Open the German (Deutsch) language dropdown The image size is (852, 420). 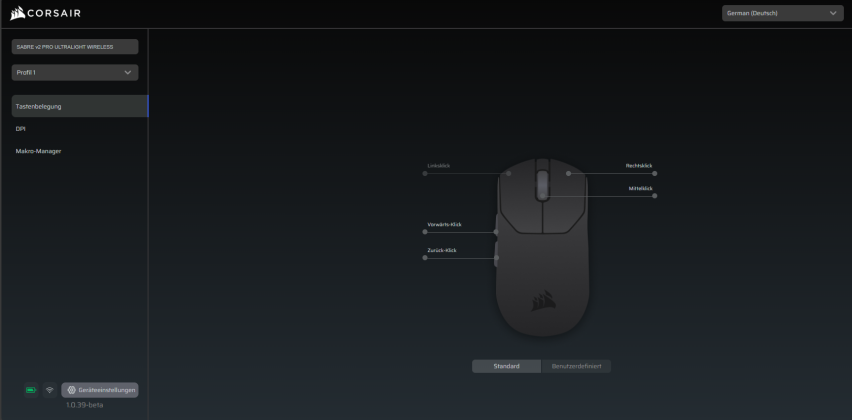pos(782,13)
